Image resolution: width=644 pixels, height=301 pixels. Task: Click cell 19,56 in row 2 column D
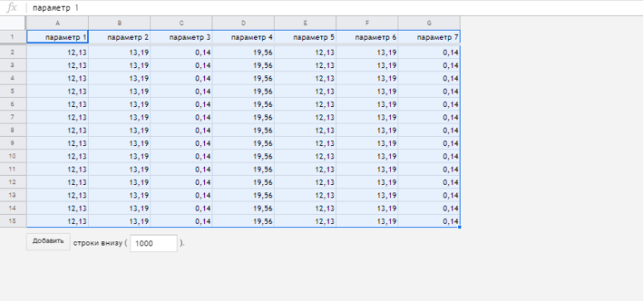click(243, 52)
